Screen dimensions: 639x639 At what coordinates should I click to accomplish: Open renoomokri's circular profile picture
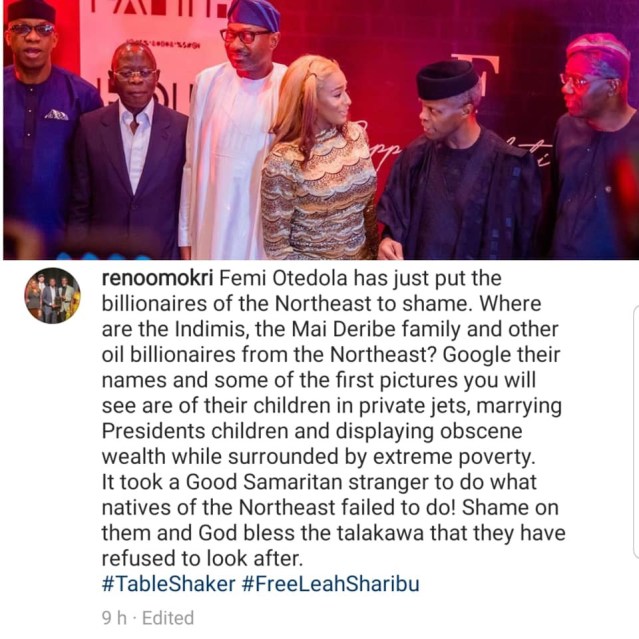point(53,296)
